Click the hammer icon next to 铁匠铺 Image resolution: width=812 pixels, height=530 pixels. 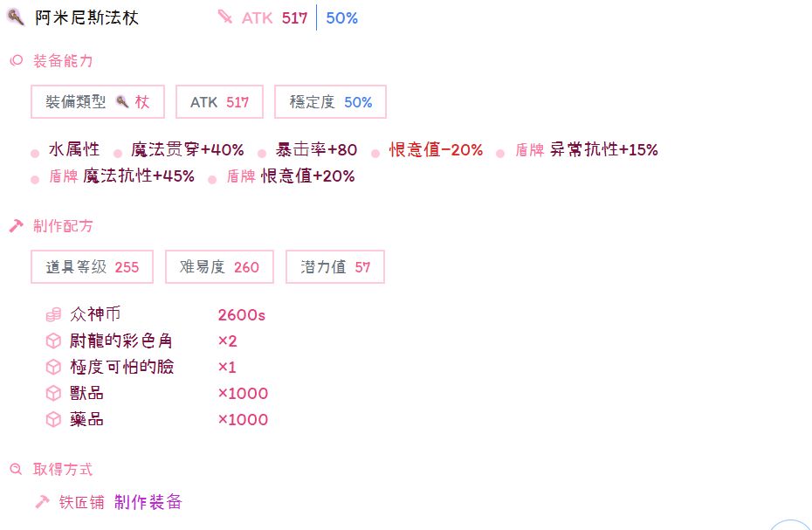click(x=42, y=502)
